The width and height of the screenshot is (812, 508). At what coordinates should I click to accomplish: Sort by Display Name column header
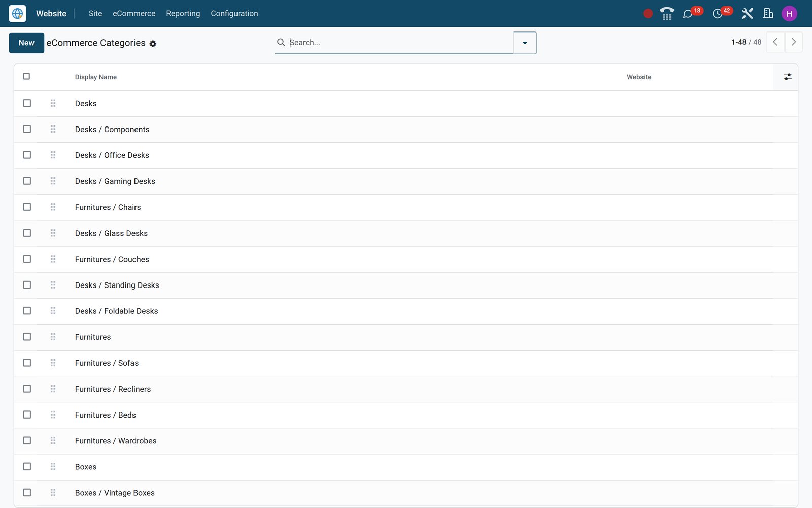tap(96, 77)
